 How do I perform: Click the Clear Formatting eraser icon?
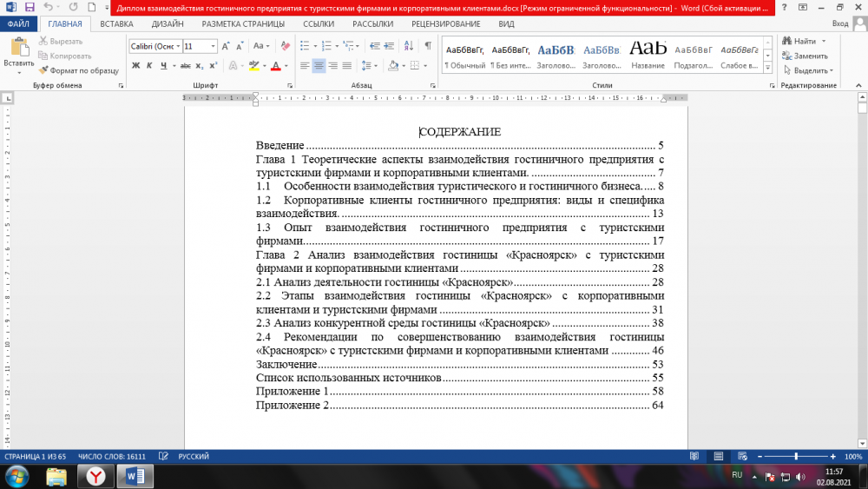pyautogui.click(x=287, y=46)
